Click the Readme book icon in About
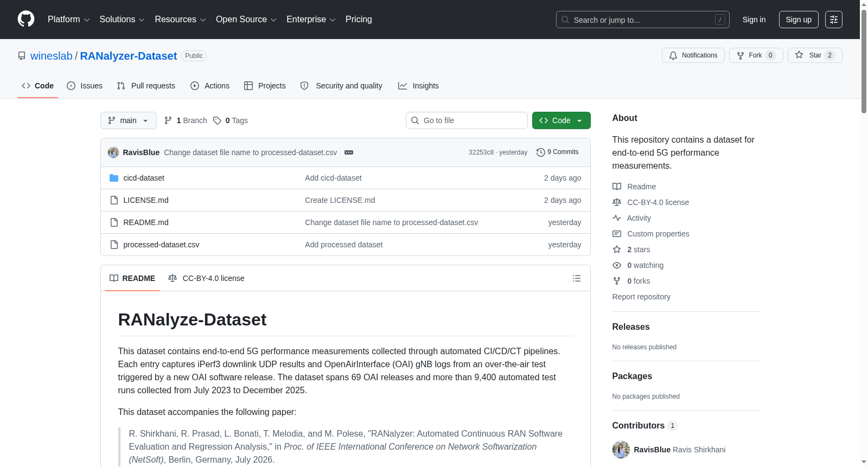This screenshot has height=467, width=868. pyautogui.click(x=617, y=187)
